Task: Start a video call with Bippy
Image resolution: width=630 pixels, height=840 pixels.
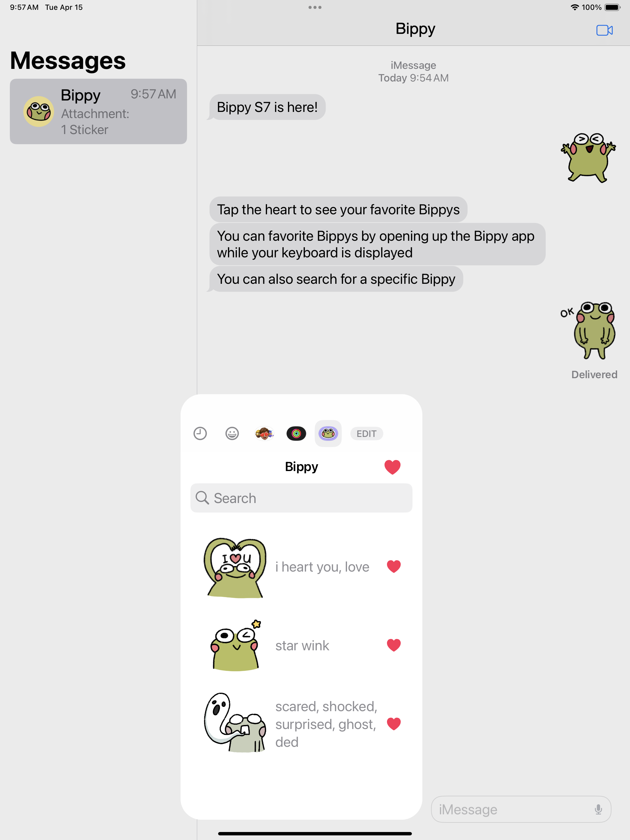Action: point(604,30)
